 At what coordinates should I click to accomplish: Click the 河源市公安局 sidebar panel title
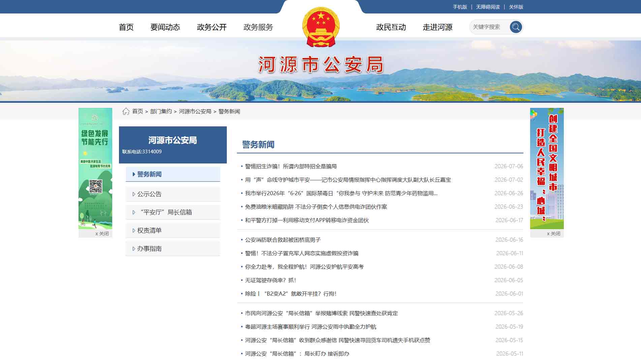pos(173,140)
